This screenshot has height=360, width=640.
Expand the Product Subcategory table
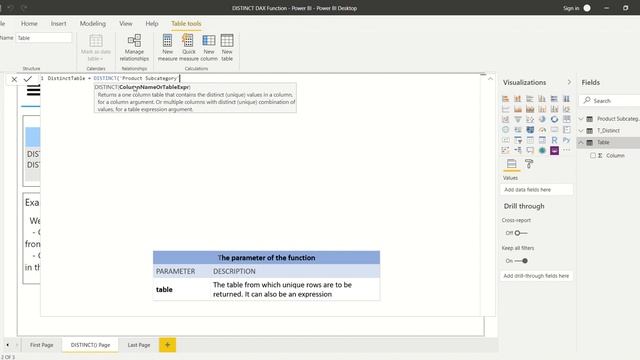coord(581,119)
